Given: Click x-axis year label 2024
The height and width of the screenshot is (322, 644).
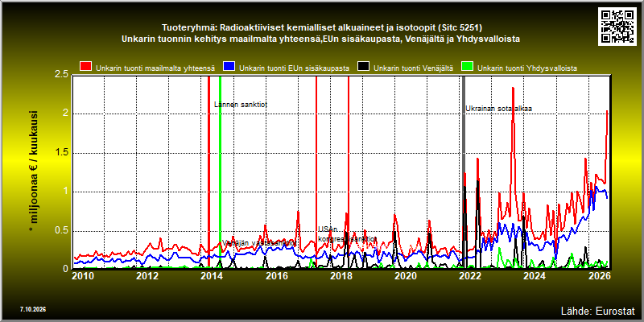Looking at the screenshot, I should 534,275.
